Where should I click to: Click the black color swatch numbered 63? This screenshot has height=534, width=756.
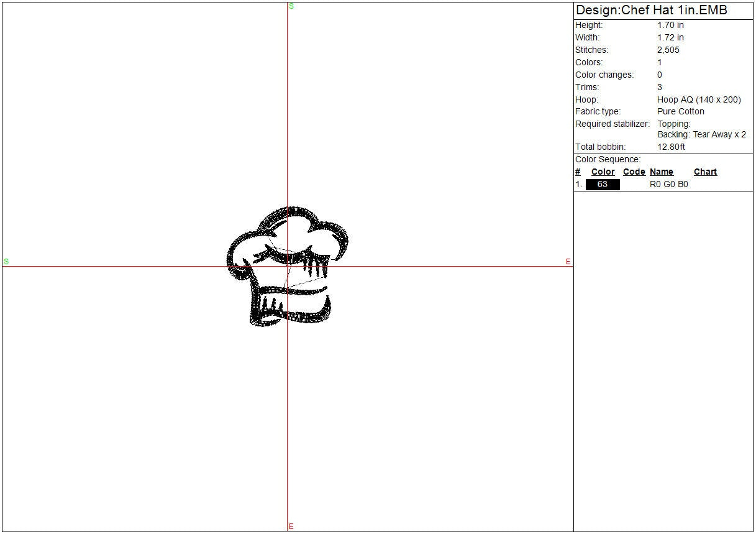click(x=603, y=185)
